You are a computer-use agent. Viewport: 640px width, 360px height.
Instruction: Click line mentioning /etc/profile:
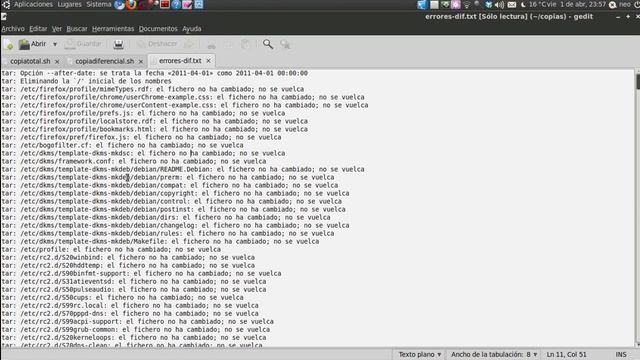point(111,249)
